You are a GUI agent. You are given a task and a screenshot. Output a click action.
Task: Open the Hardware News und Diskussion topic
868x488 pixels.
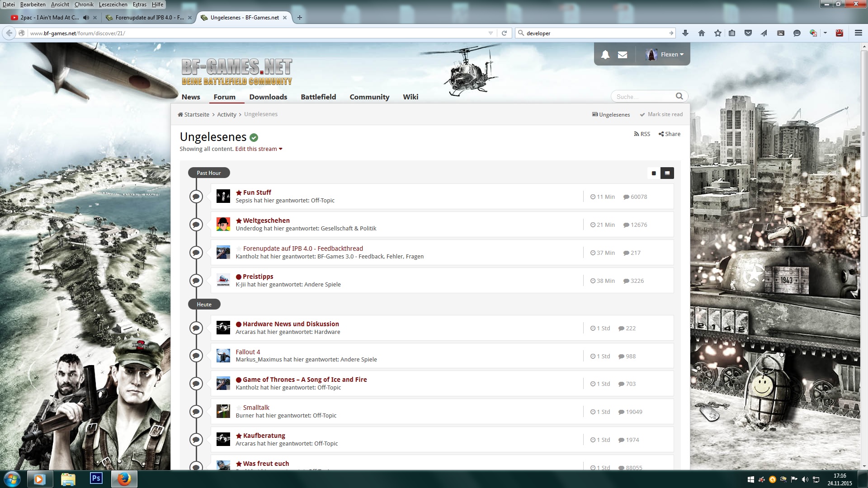[x=291, y=324]
